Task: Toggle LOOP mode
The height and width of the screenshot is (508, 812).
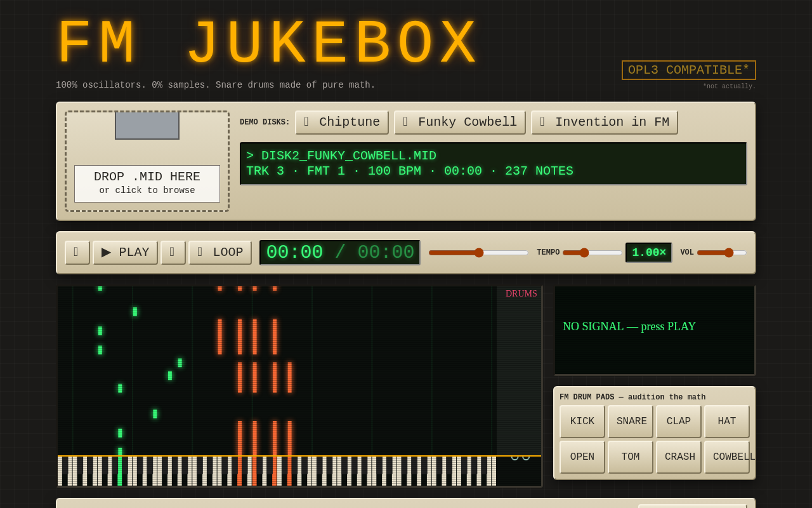Action: click(220, 253)
